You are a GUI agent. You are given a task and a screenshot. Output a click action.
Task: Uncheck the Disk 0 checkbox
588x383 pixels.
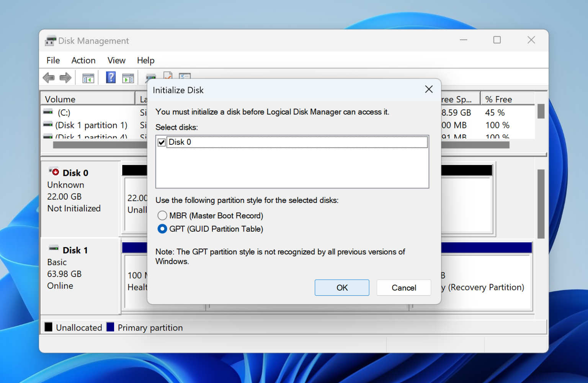pyautogui.click(x=162, y=142)
